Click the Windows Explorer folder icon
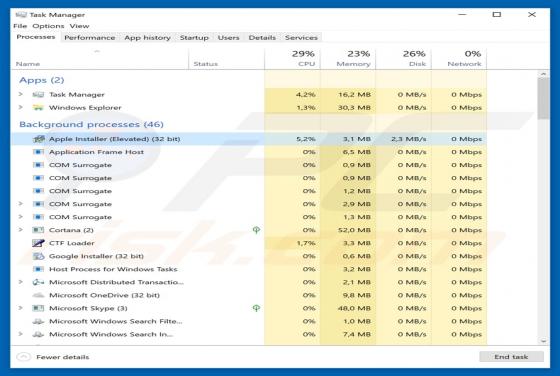Image resolution: width=560 pixels, height=376 pixels. click(38, 107)
